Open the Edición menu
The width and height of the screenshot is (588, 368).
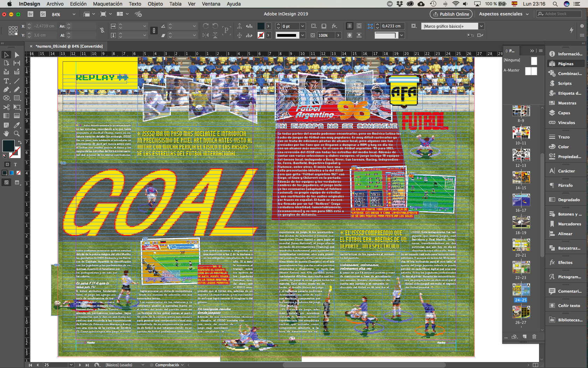(x=78, y=4)
